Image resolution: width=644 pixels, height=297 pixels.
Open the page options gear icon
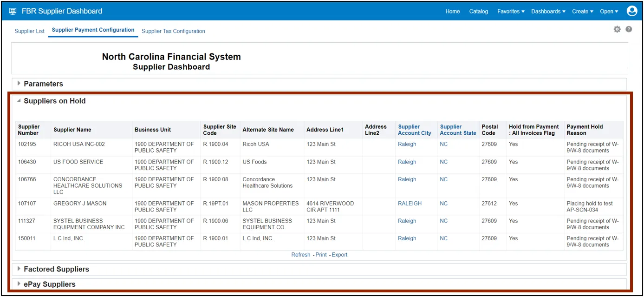[x=617, y=29]
